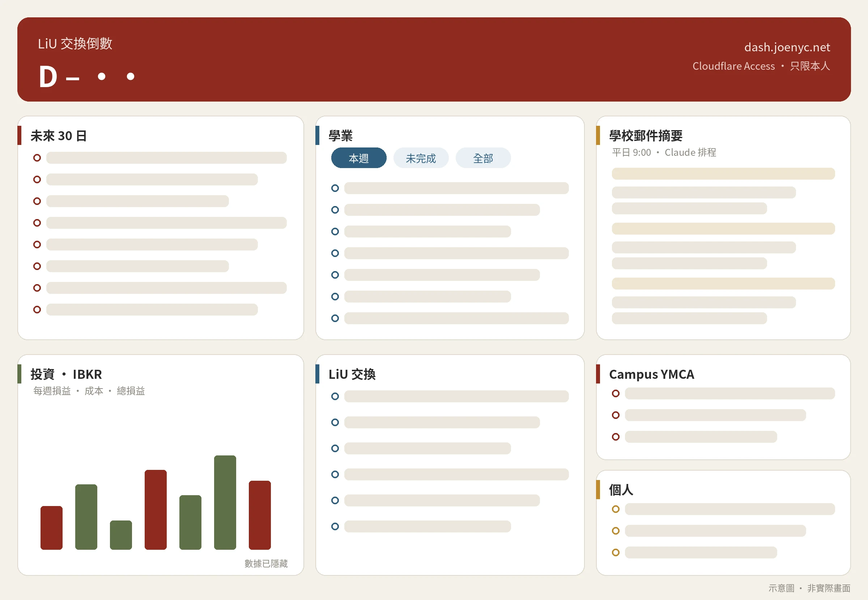The height and width of the screenshot is (600, 868).
Task: Open the dash.joenyc.net link
Action: pyautogui.click(x=787, y=47)
